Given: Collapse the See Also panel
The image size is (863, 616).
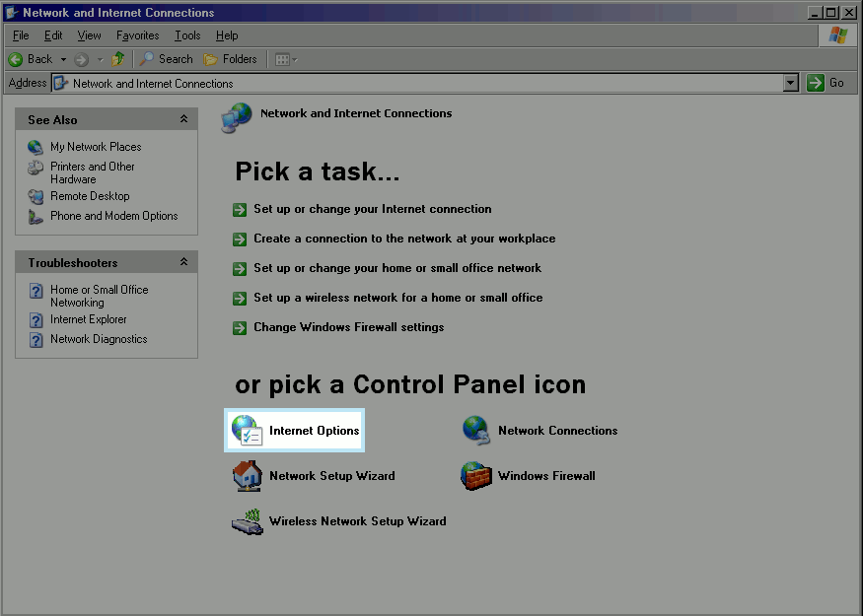Looking at the screenshot, I should click(x=183, y=119).
